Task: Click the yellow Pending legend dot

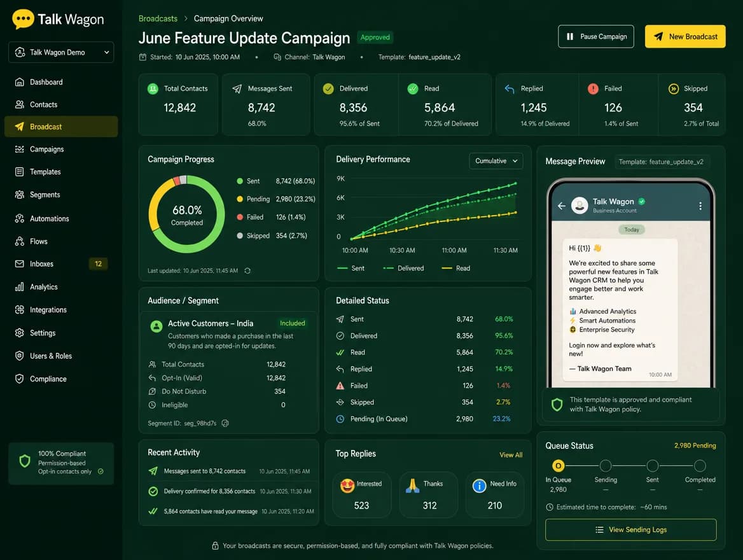Action: click(x=240, y=199)
